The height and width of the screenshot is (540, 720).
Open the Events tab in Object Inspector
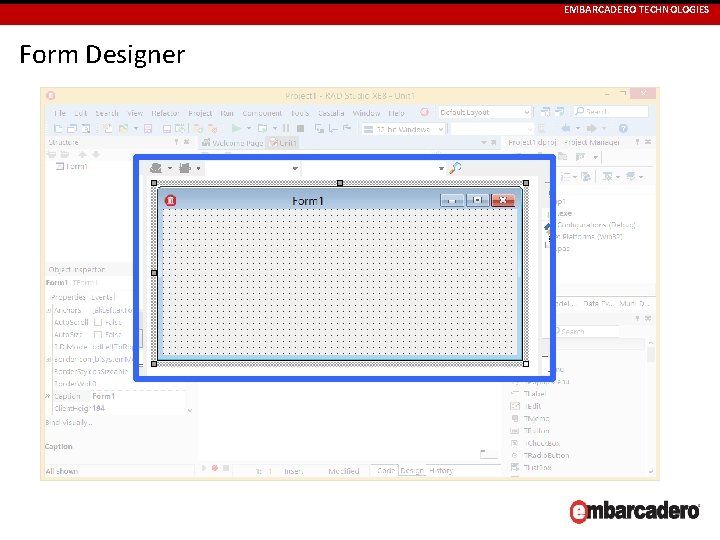coord(102,297)
